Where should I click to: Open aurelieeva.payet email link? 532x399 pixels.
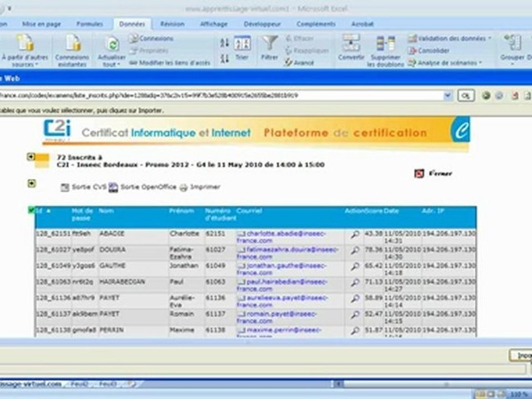pyautogui.click(x=282, y=301)
